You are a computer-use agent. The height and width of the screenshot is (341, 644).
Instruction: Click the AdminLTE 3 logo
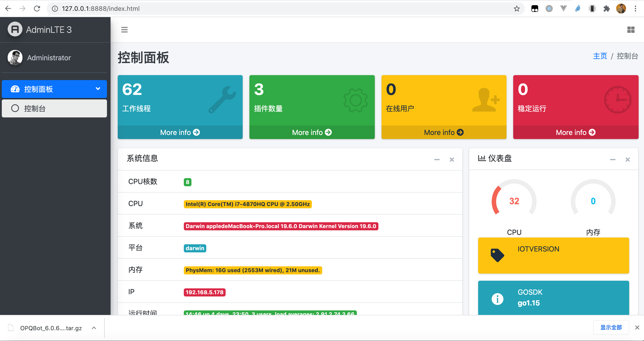[x=40, y=29]
